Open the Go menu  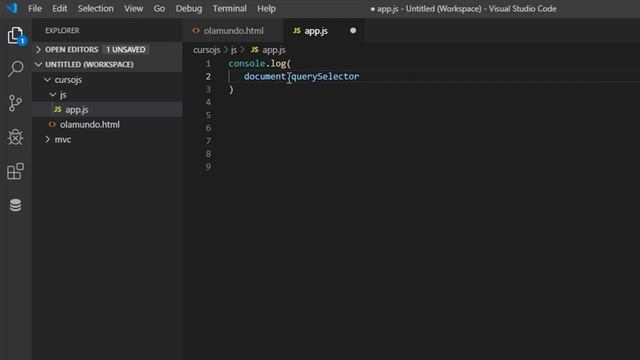(x=159, y=9)
